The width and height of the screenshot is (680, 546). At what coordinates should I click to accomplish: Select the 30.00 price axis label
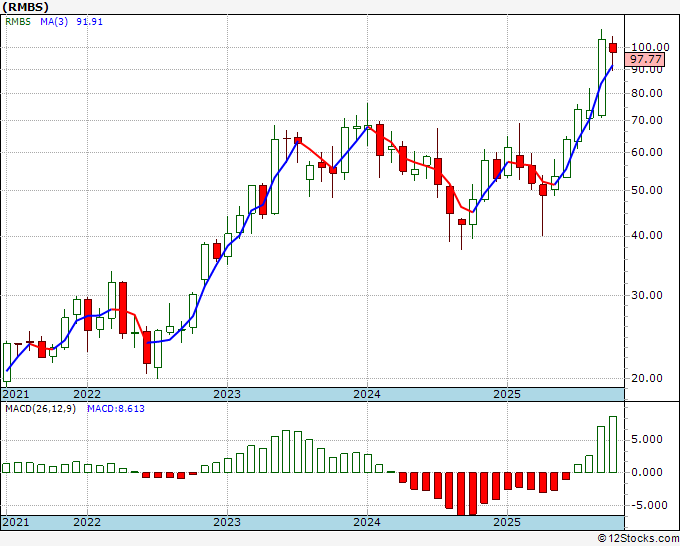pyautogui.click(x=647, y=295)
